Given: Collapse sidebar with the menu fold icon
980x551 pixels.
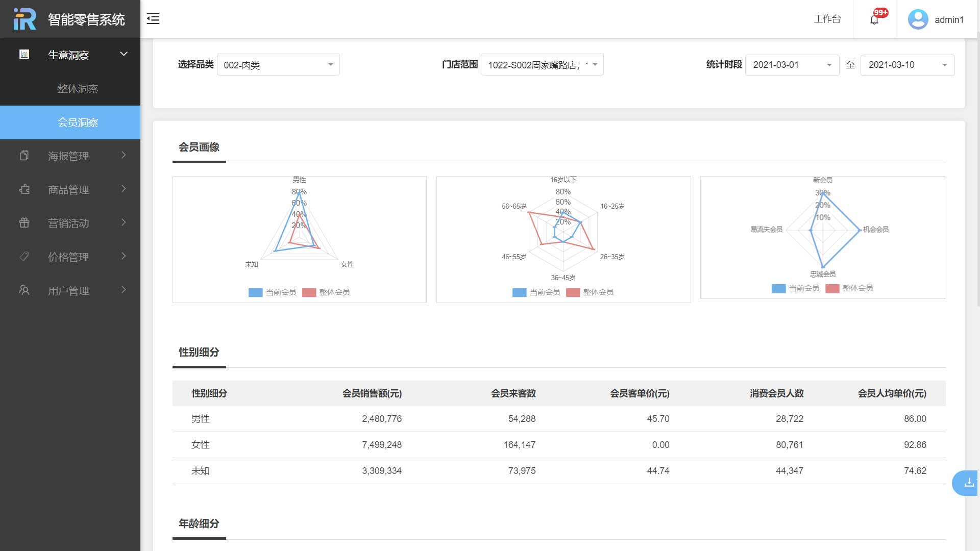Looking at the screenshot, I should coord(153,19).
